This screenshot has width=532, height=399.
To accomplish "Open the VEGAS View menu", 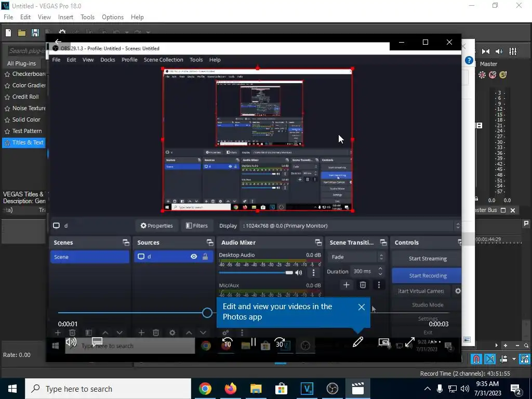I will click(x=44, y=17).
